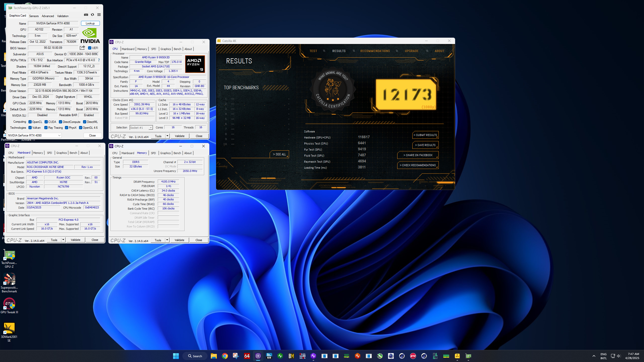
Task: Open SPD tab in CPU-Z Memory window
Action: (x=153, y=153)
